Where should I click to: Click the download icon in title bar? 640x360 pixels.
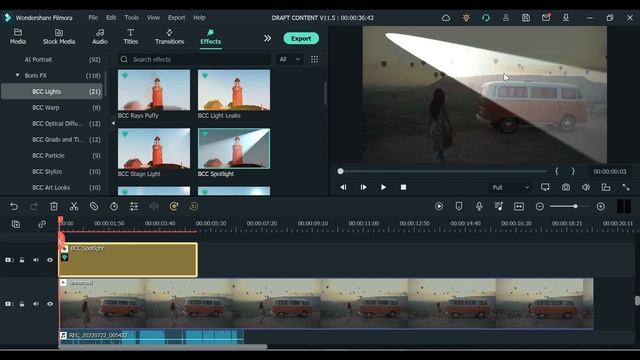pyautogui.click(x=566, y=18)
